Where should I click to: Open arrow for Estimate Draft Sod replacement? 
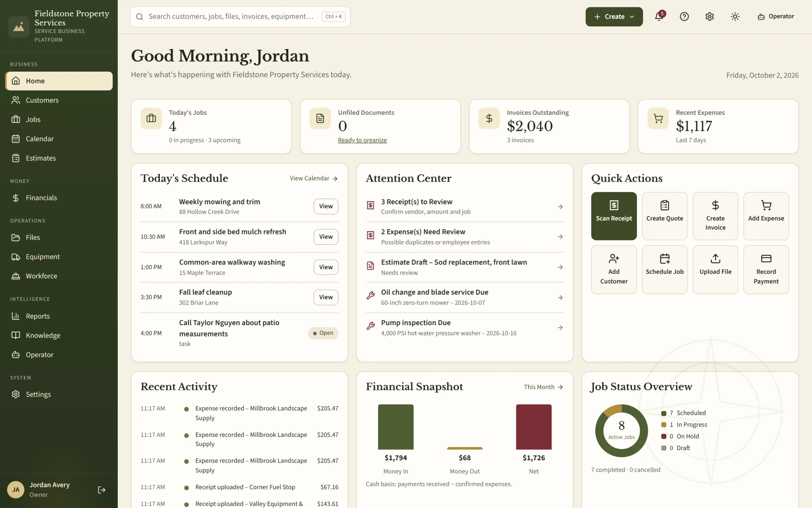point(560,267)
